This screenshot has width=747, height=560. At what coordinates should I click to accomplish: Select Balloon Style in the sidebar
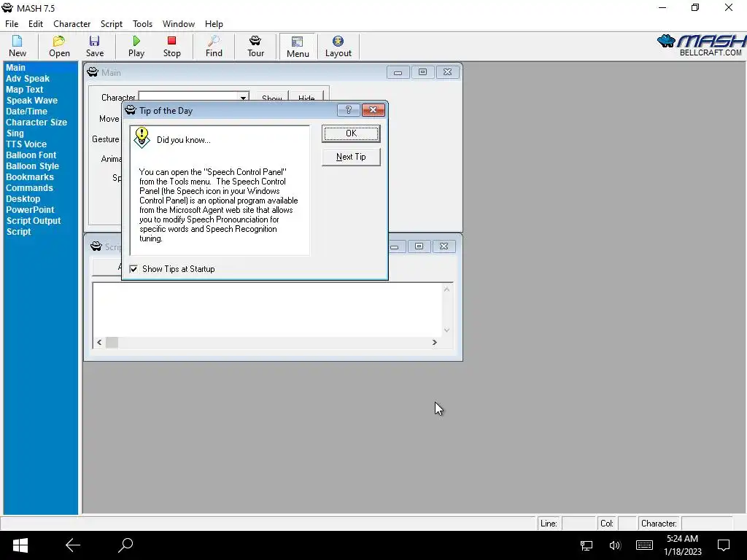pyautogui.click(x=32, y=166)
